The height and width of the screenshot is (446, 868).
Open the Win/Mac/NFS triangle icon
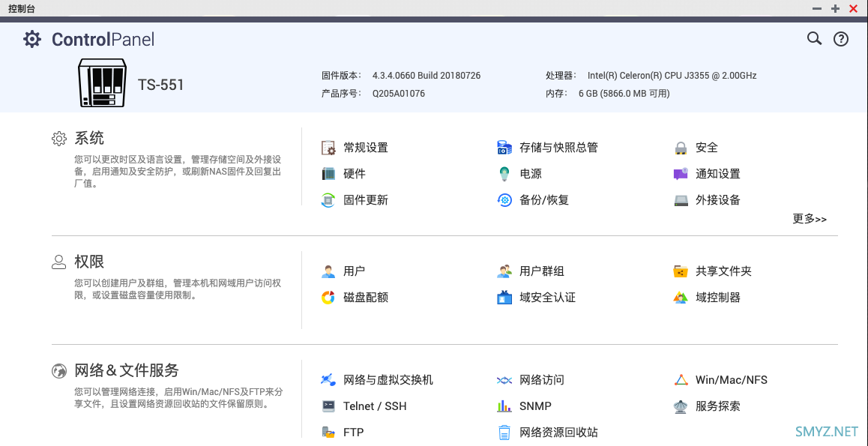coord(681,380)
